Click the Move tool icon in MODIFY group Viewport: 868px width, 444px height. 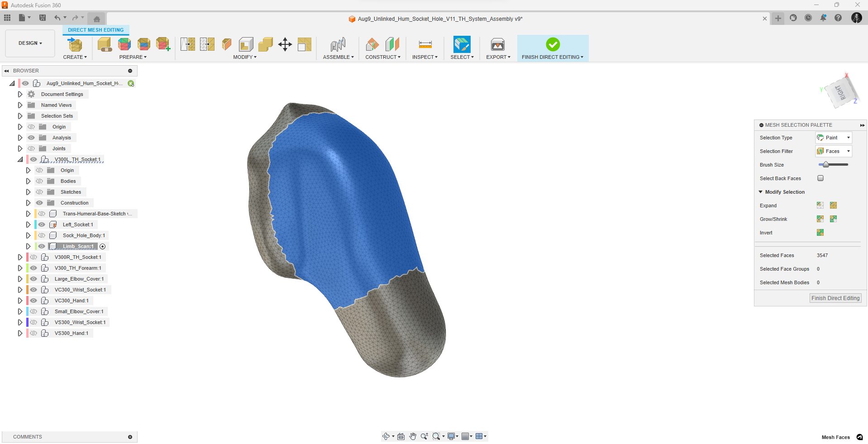click(x=285, y=44)
